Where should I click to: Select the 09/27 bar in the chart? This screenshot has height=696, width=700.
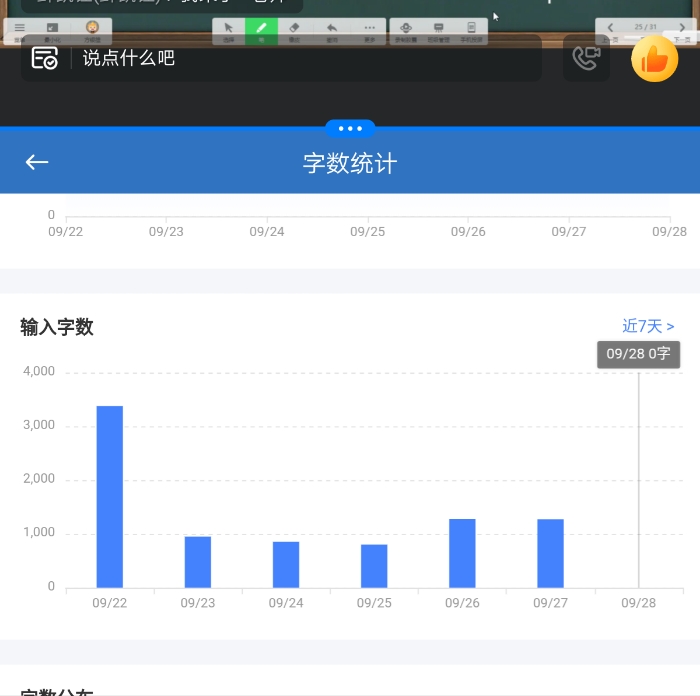[550, 552]
